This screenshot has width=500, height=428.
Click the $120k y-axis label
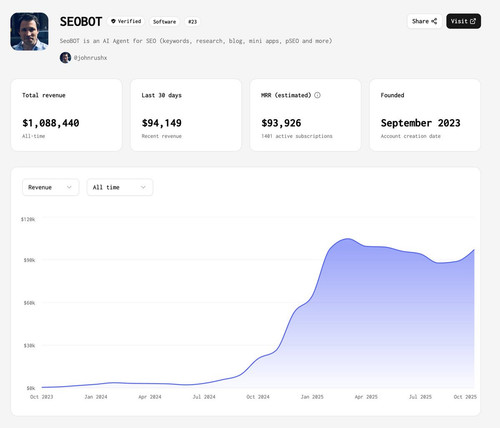click(28, 219)
